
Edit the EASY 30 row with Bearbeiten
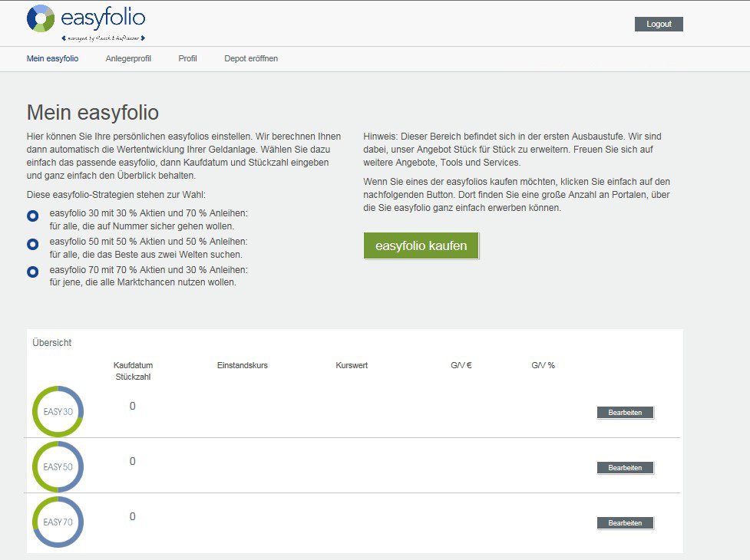[x=625, y=413]
